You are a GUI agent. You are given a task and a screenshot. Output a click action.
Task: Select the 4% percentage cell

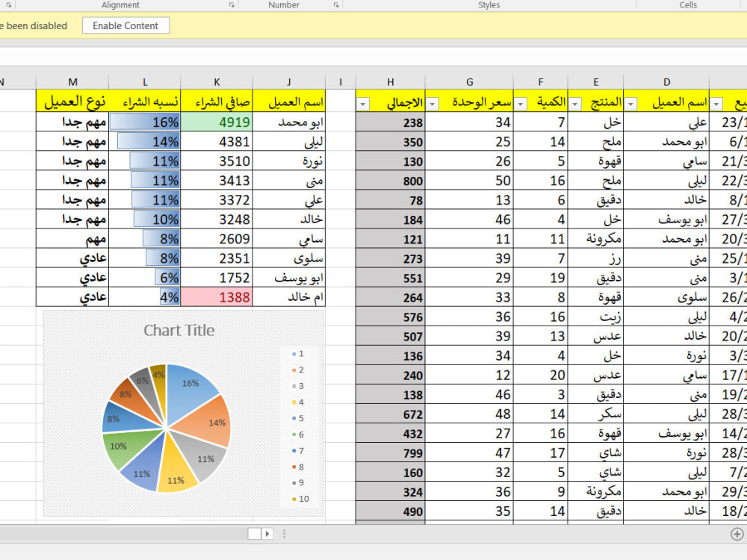pyautogui.click(x=145, y=297)
